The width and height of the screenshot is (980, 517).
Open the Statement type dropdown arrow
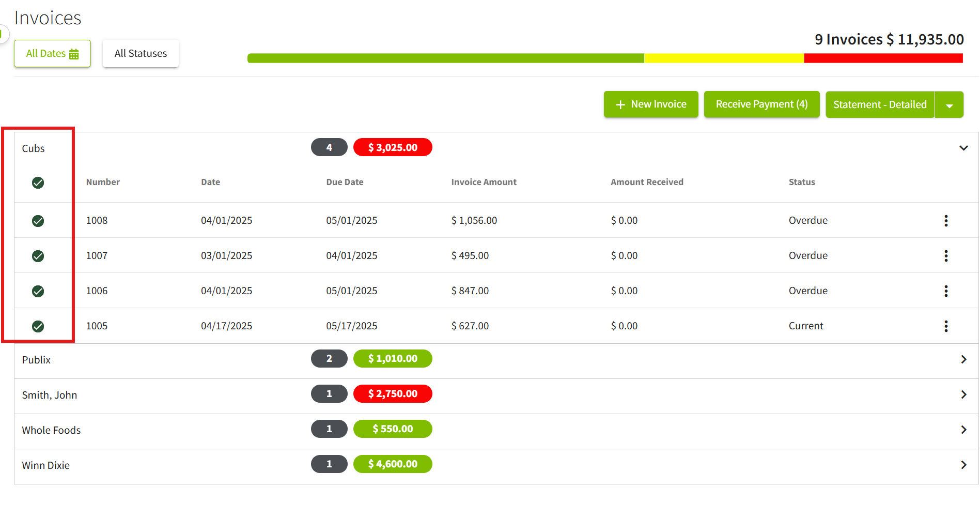pyautogui.click(x=949, y=105)
